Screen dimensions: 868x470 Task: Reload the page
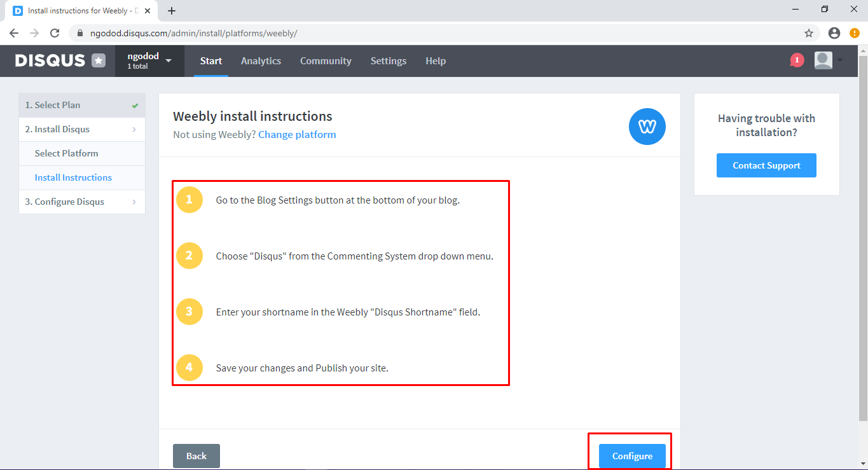55,33
